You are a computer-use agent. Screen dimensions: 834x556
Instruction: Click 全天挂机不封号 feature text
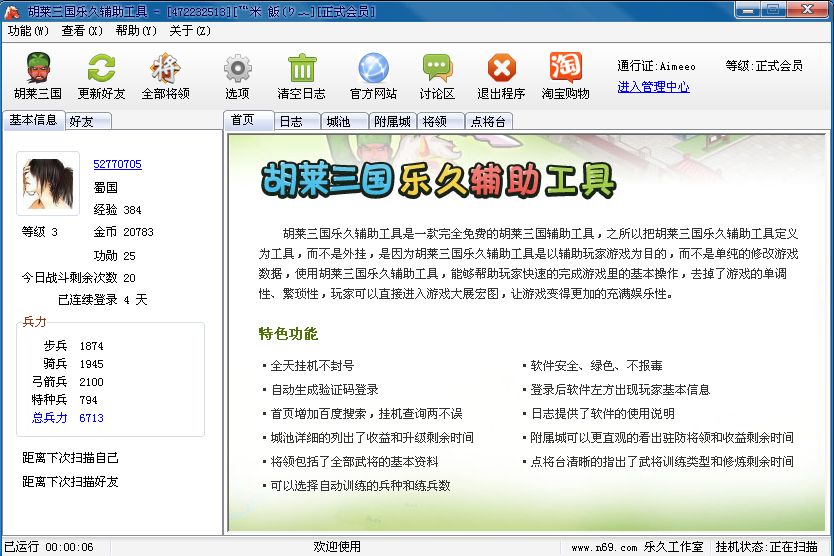312,366
